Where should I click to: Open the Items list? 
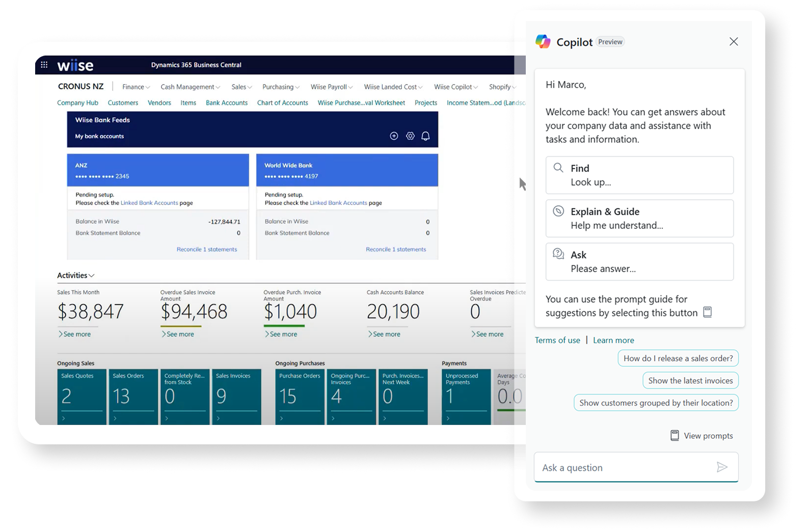pos(188,103)
